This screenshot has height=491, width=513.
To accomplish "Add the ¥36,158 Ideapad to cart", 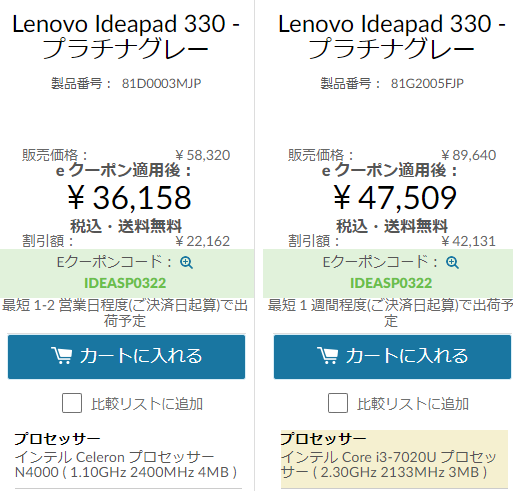I will coord(126,357).
